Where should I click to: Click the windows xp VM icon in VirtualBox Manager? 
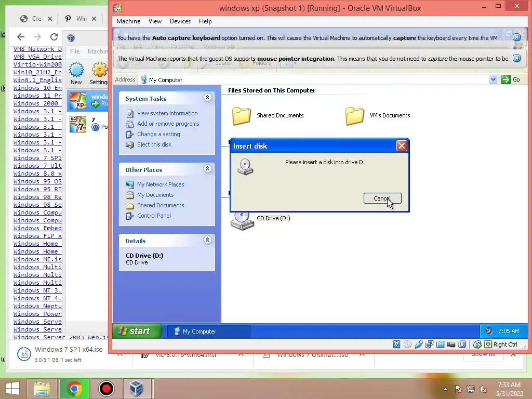(78, 101)
